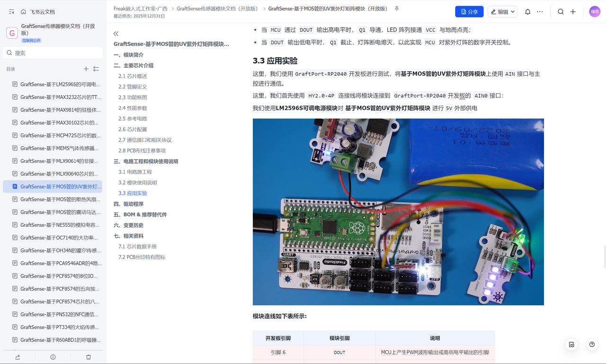Collapse the left sidebar menu icon
This screenshot has height=364, width=606.
click(x=11, y=12)
